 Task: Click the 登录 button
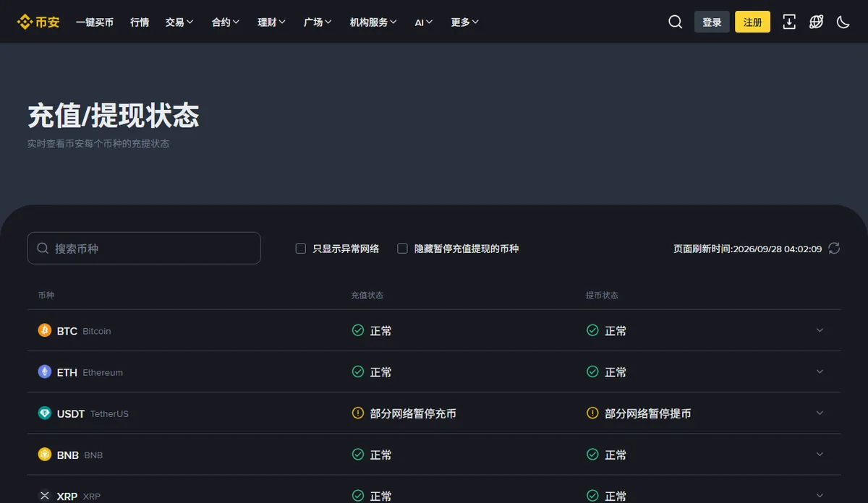[x=712, y=22]
